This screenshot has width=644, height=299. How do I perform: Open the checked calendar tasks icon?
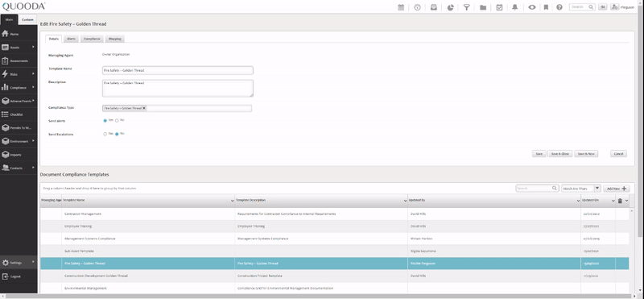coord(499,7)
